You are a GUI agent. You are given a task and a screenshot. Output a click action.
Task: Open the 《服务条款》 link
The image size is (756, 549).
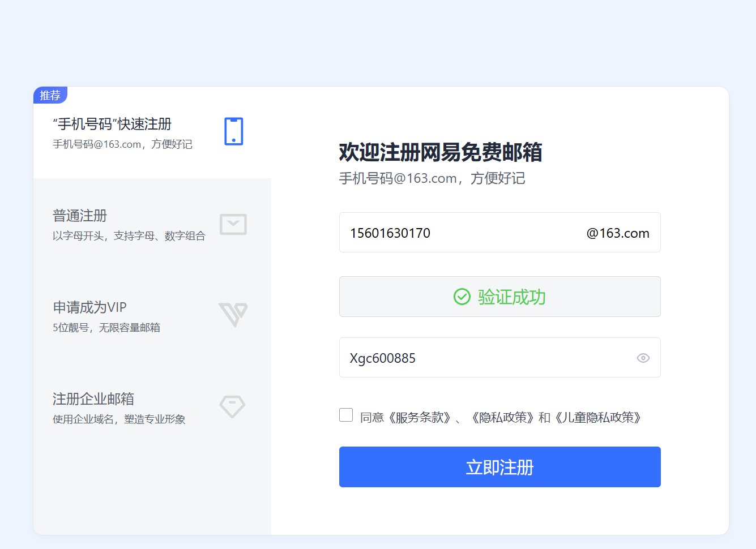pos(419,418)
